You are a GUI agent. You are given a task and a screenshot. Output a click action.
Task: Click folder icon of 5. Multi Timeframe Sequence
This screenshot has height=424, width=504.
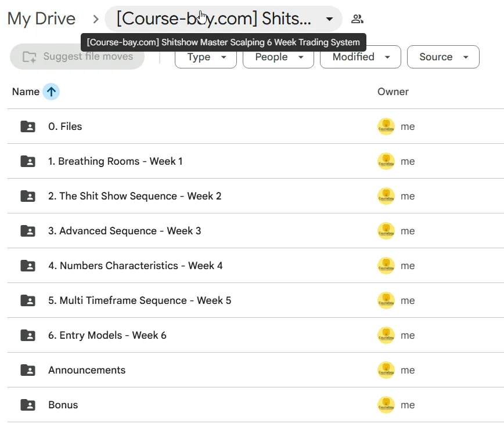point(28,300)
